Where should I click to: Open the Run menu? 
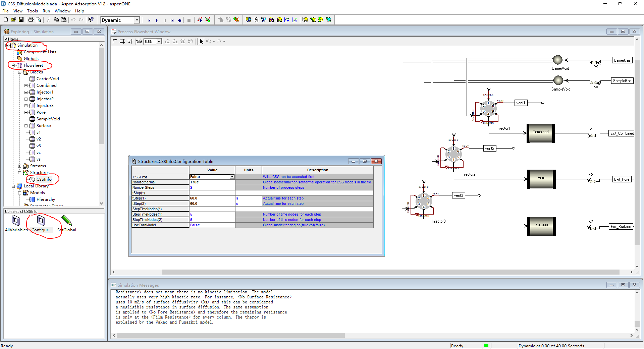[x=46, y=11]
